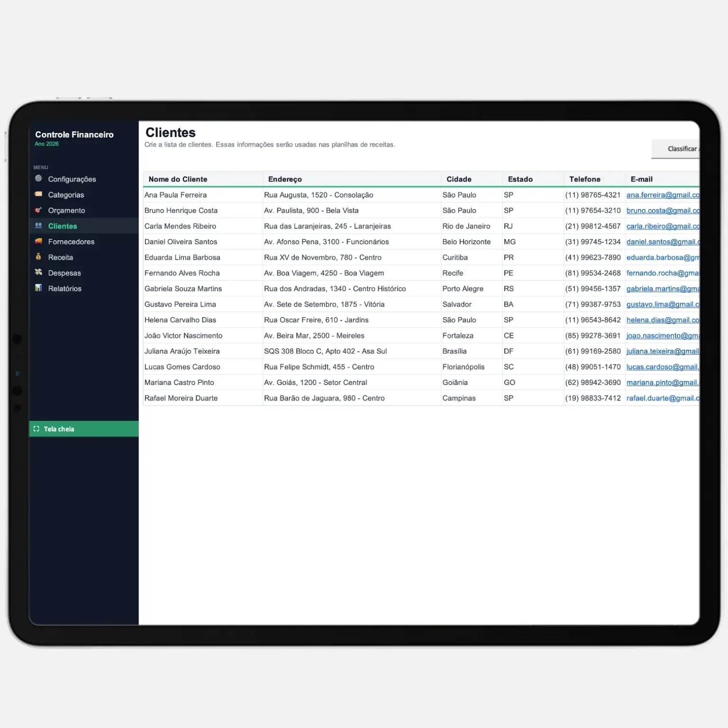Click the Receita money bag icon
The image size is (728, 728).
coord(38,257)
